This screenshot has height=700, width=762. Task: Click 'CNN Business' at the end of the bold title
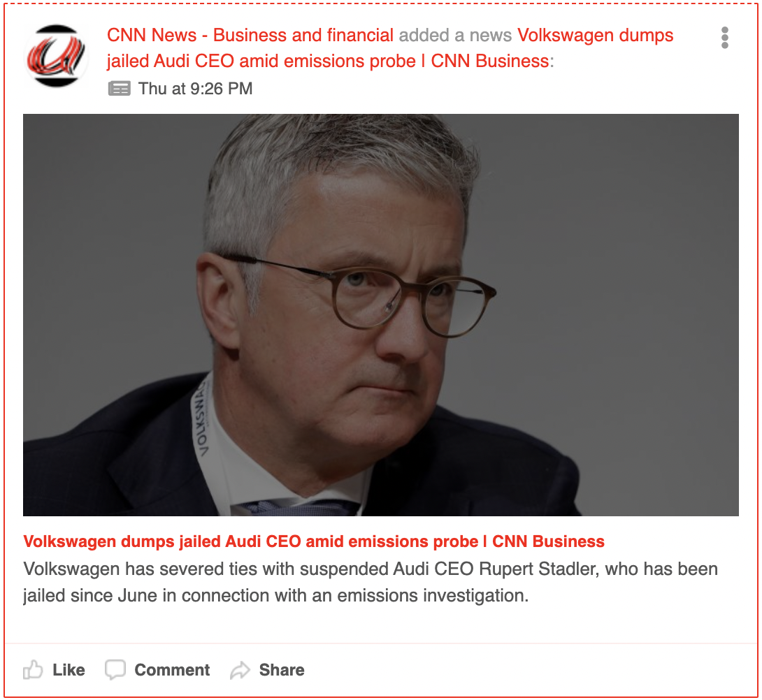click(548, 541)
